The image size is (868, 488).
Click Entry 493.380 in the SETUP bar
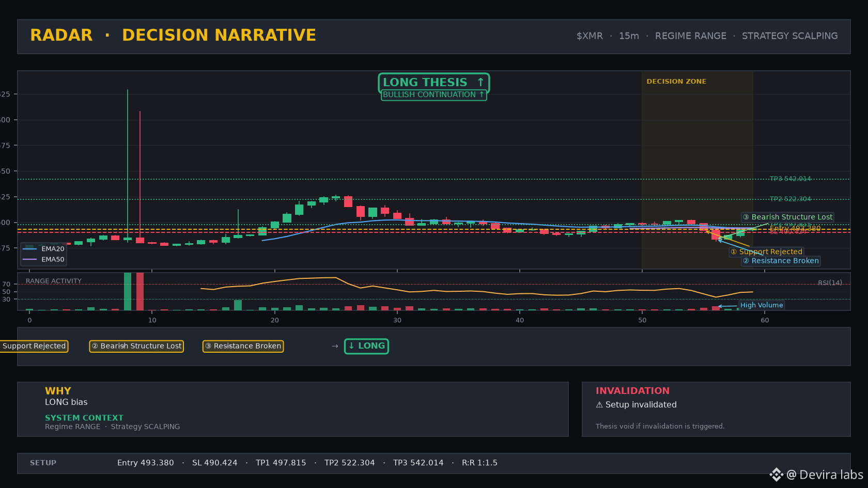pyautogui.click(x=146, y=463)
